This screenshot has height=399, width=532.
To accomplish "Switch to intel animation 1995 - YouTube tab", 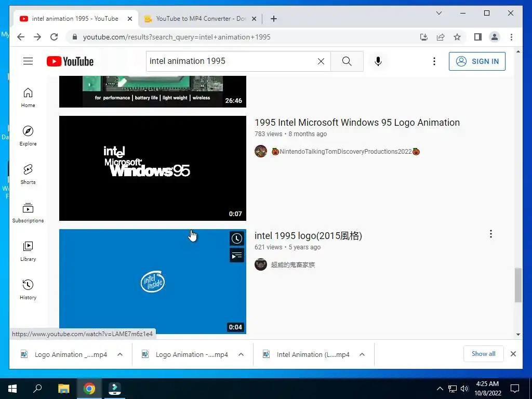I will click(x=75, y=19).
